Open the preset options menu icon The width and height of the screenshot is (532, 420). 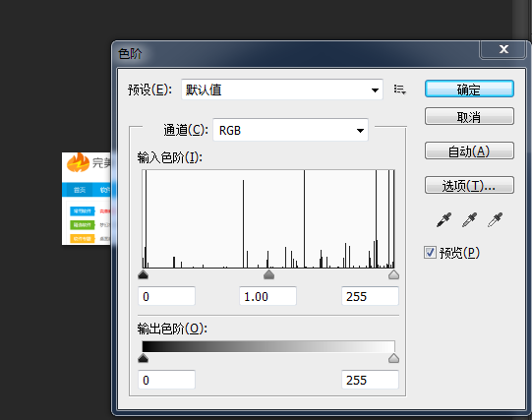[399, 90]
